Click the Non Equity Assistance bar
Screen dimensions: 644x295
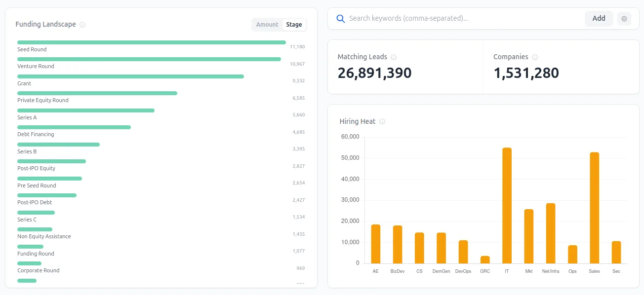click(x=35, y=229)
